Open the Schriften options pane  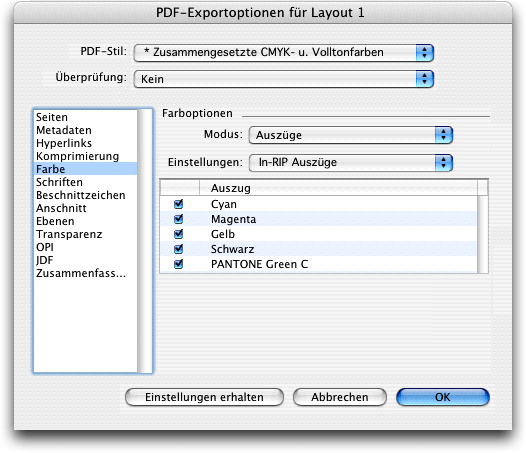(86, 182)
